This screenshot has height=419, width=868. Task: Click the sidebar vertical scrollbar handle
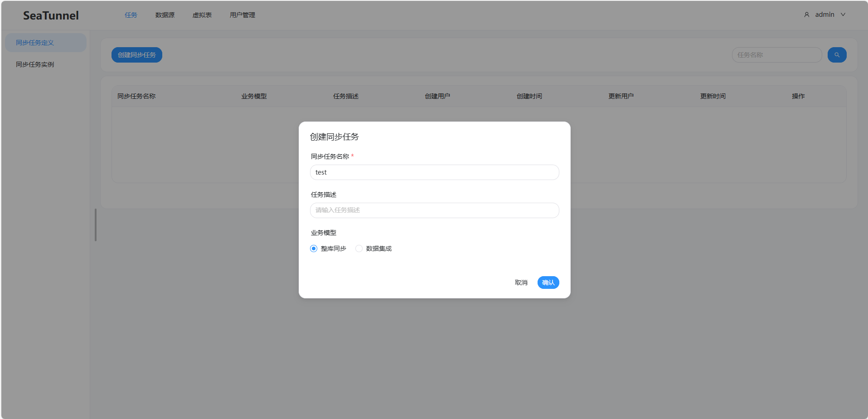pos(96,225)
